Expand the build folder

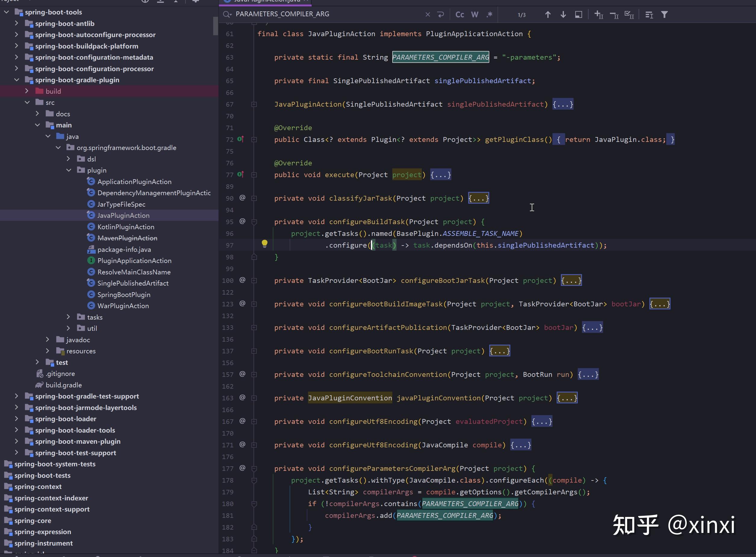point(27,91)
